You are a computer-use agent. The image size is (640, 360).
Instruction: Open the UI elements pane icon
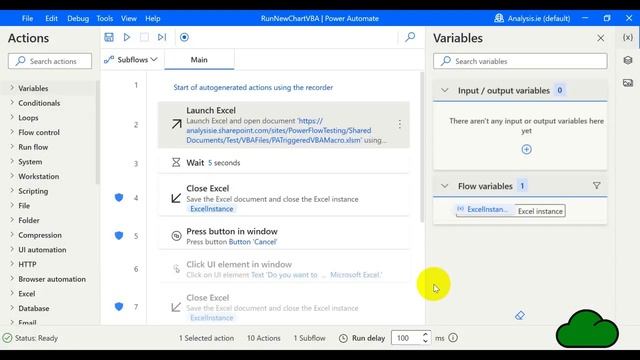628,60
